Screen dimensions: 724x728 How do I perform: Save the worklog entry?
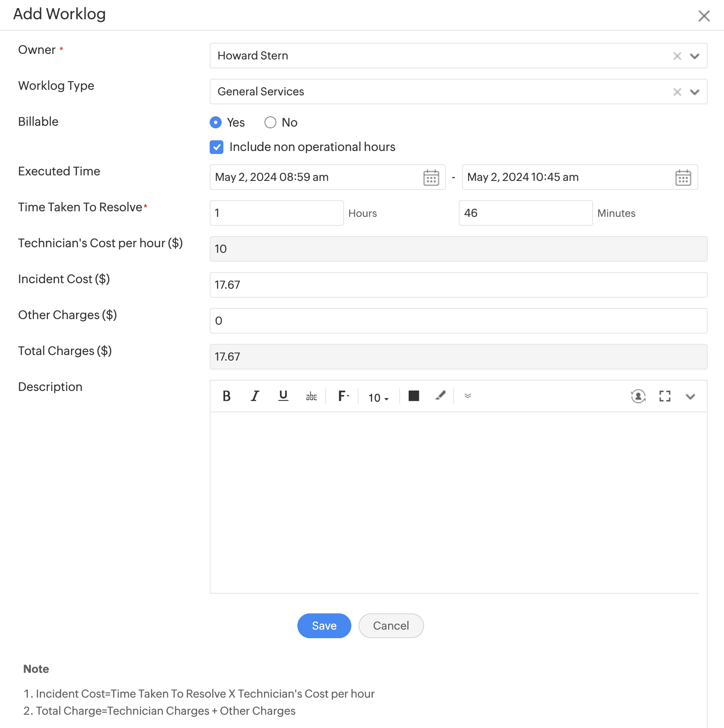(x=324, y=626)
